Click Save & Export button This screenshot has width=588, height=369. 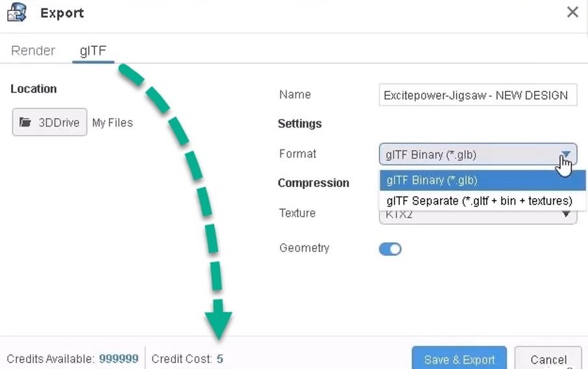point(459,359)
